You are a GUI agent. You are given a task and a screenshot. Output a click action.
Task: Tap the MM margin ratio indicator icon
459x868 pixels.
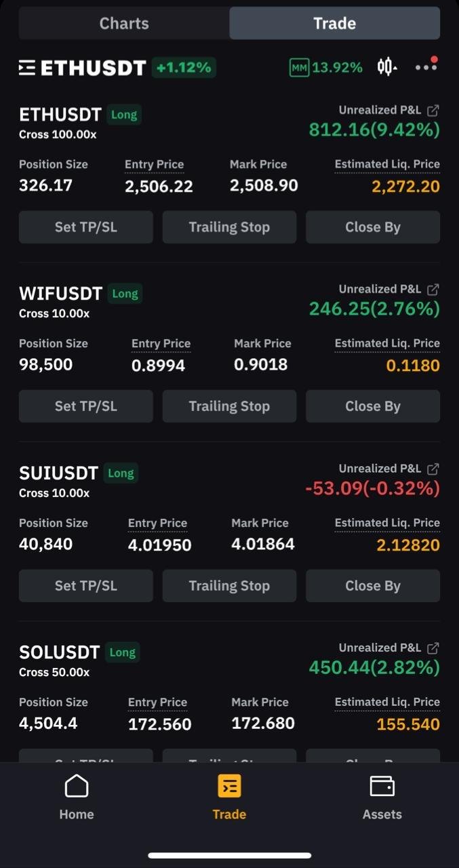299,67
